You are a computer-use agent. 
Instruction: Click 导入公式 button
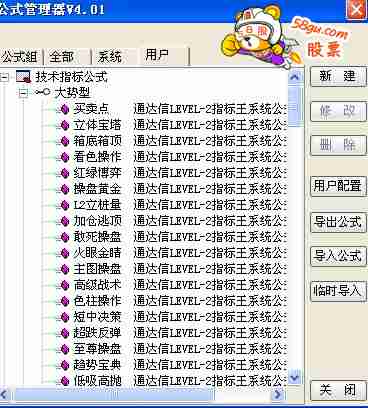pos(338,256)
